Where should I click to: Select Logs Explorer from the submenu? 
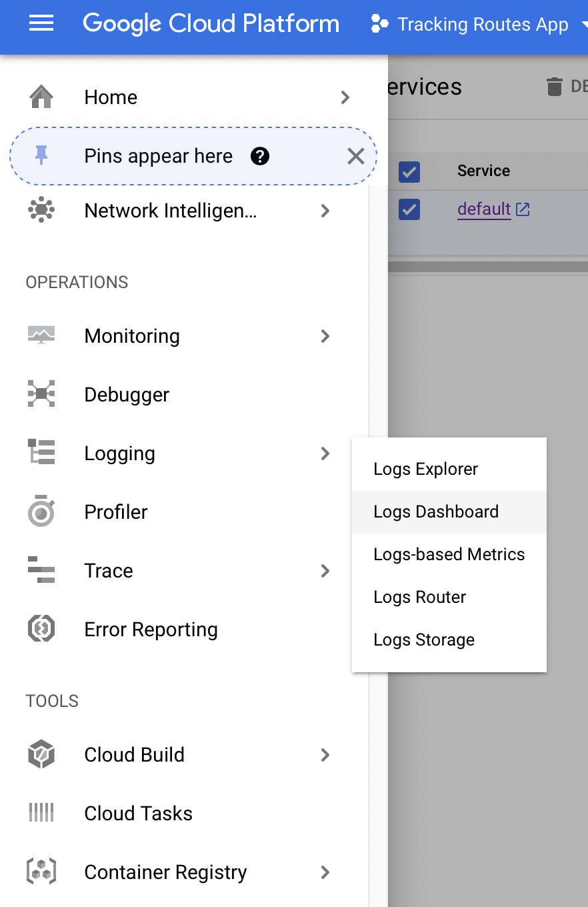pos(449,470)
